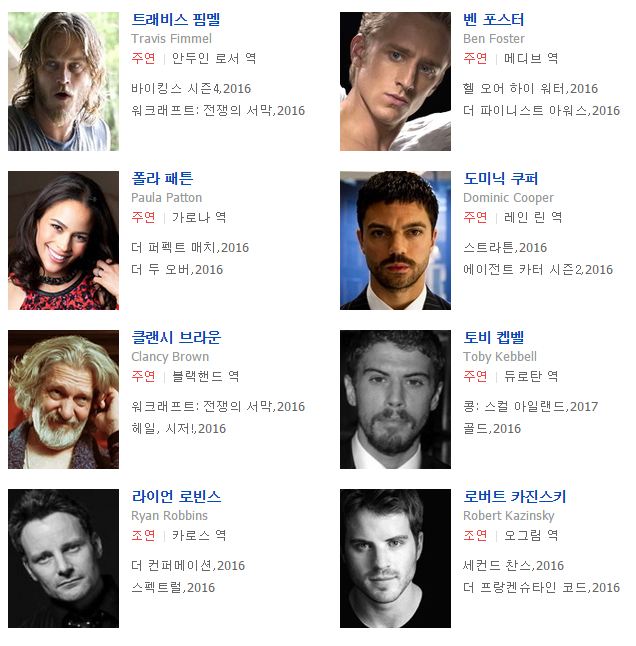
Task: Open the 도미닉 쿠퍼 name link
Action: [x=500, y=178]
